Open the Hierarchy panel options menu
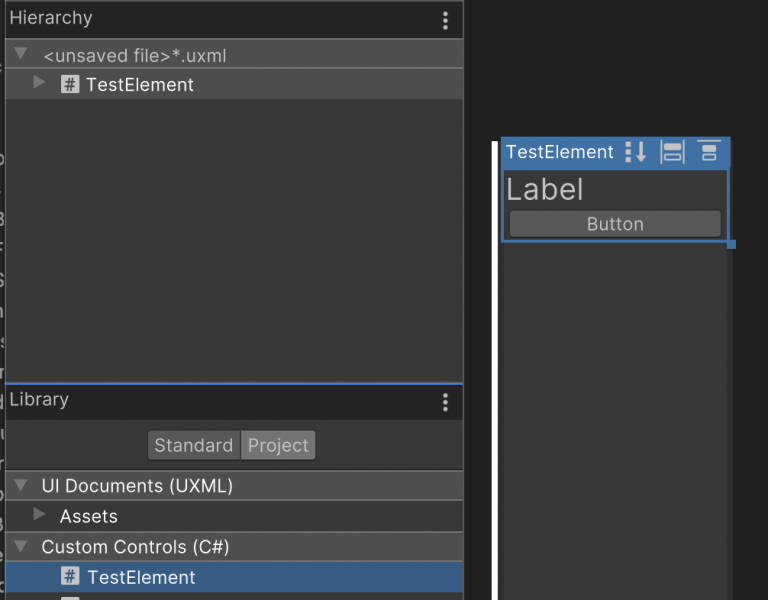The image size is (768, 600). coord(445,20)
